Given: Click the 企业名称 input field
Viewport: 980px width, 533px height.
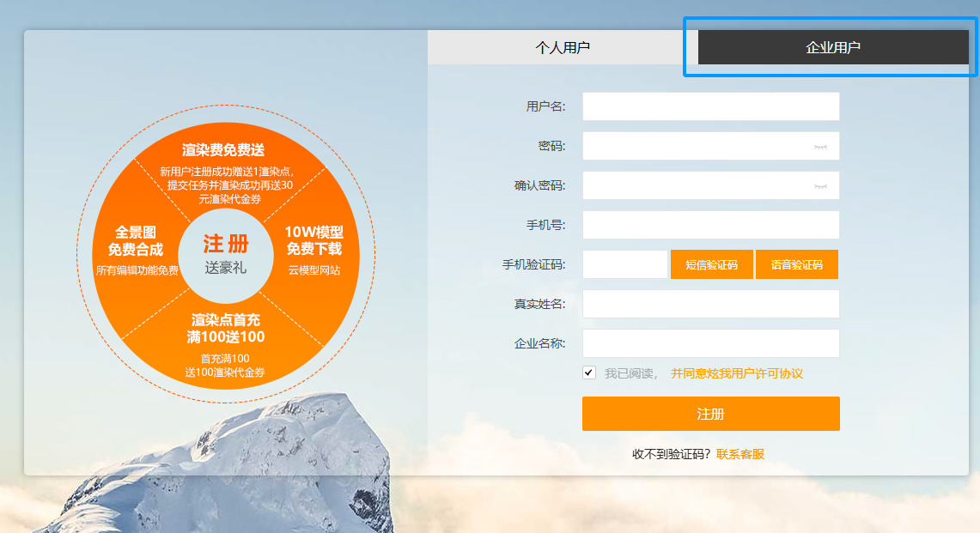Looking at the screenshot, I should [710, 343].
